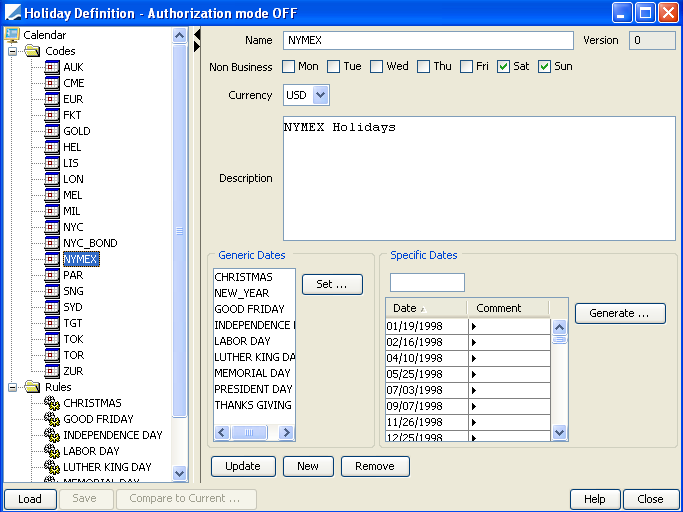Click the Calendar root computer icon
Viewport: 683px width, 512px height.
[12, 35]
